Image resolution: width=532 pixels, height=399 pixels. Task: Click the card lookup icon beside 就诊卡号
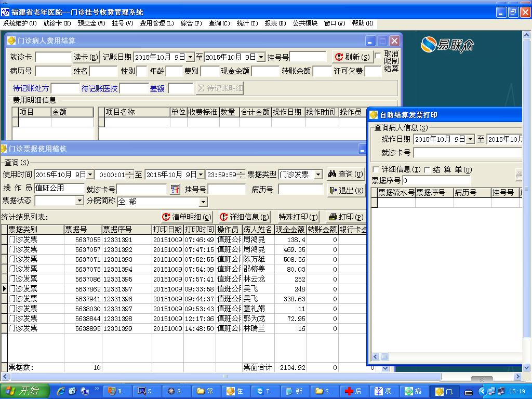(x=175, y=189)
